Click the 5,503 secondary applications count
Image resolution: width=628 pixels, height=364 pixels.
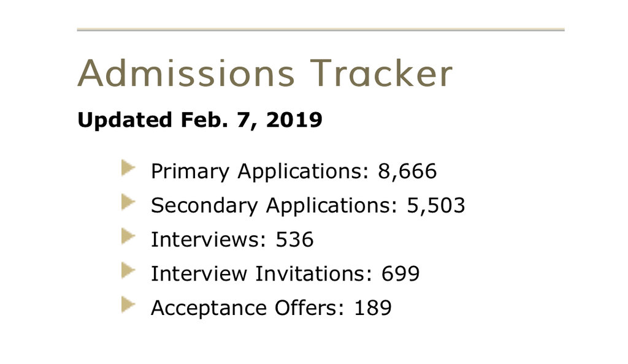436,205
